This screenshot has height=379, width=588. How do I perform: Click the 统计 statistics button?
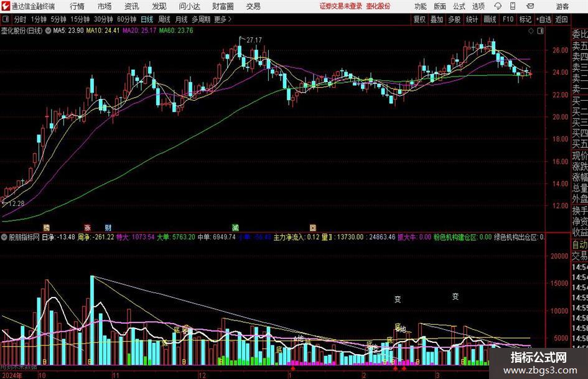click(472, 19)
